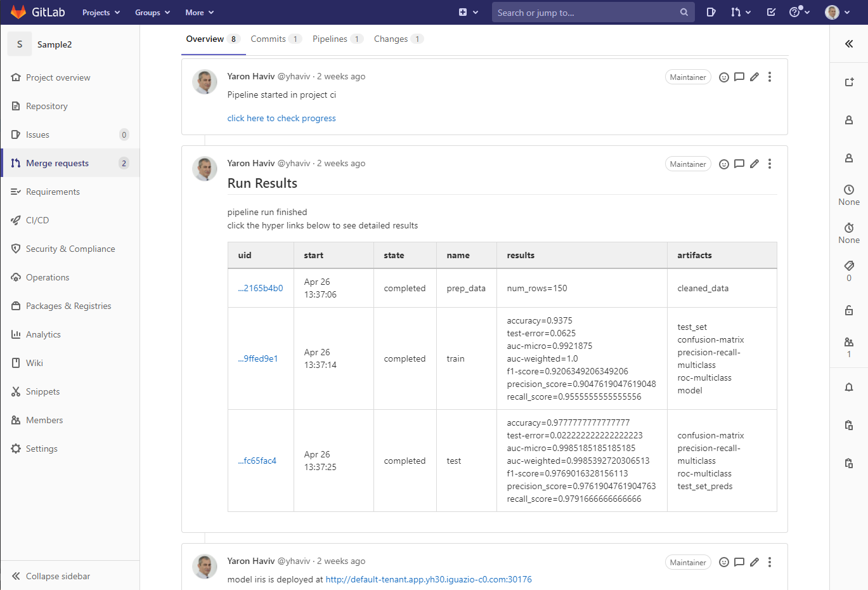Viewport: 868px width, 590px height.
Task: Add reaction to Pipeline started comment
Action: [x=723, y=77]
